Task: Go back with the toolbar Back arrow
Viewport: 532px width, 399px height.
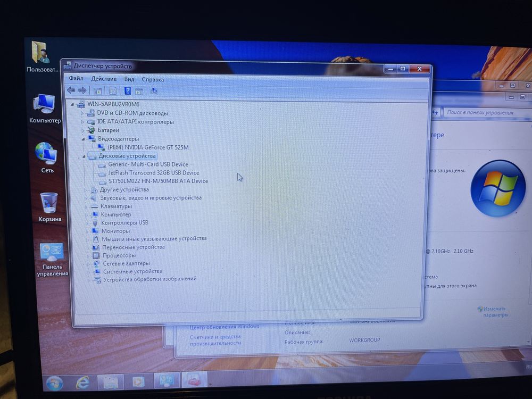Action: pyautogui.click(x=71, y=90)
